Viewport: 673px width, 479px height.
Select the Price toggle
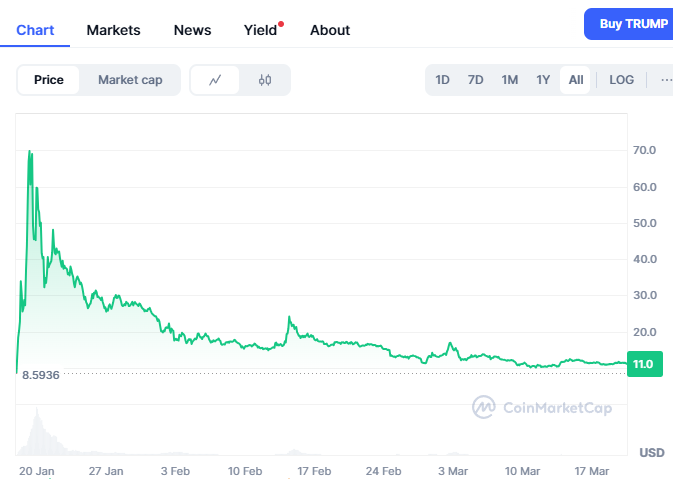tap(49, 80)
